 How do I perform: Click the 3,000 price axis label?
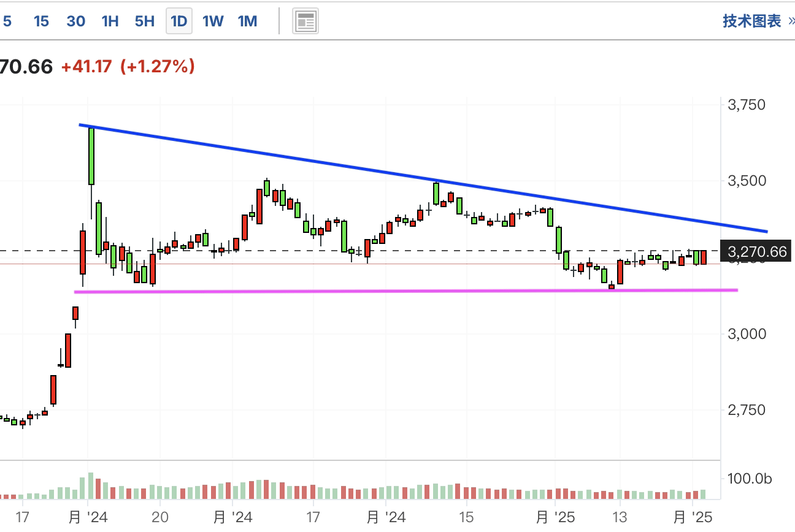click(746, 334)
